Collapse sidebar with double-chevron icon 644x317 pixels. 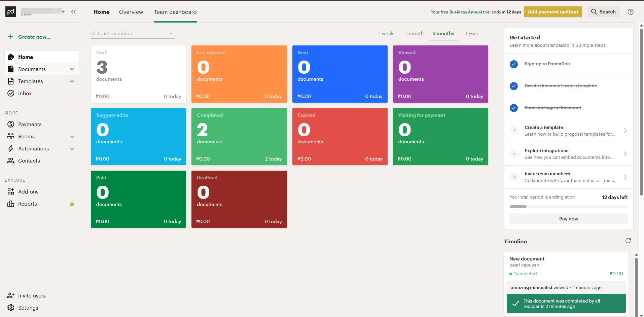(73, 12)
